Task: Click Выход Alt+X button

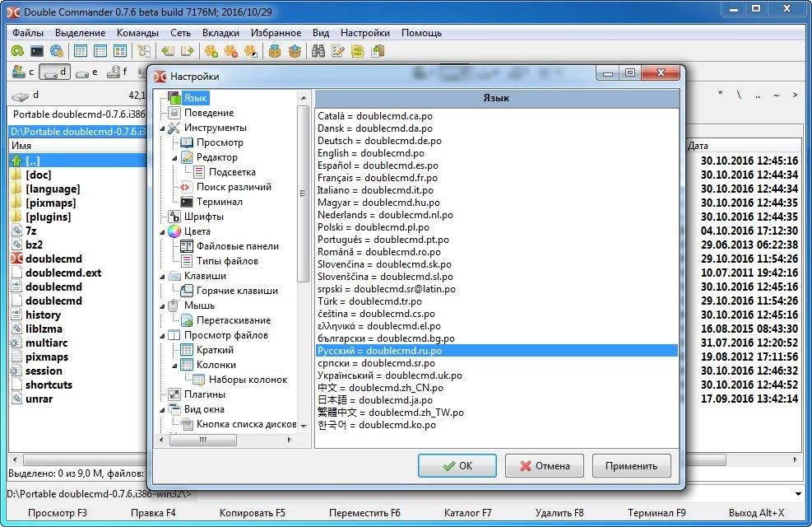Action: click(x=756, y=513)
